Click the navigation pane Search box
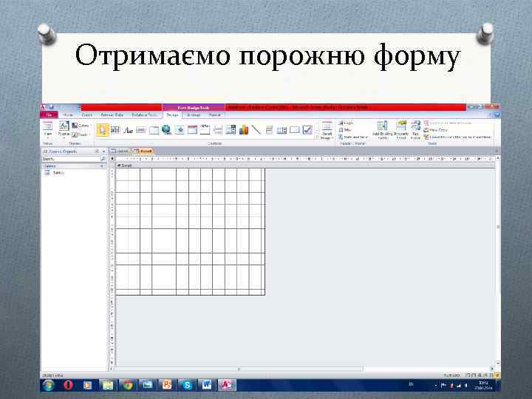532x399 pixels. (71, 159)
